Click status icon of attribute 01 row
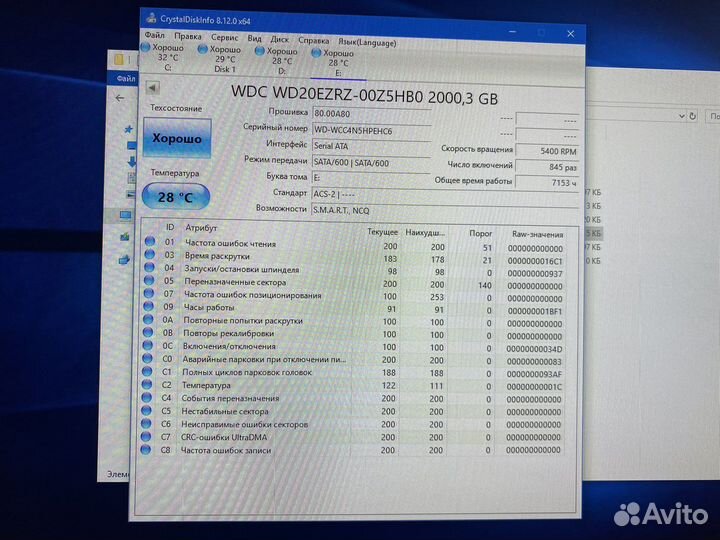The width and height of the screenshot is (720, 540). click(150, 241)
